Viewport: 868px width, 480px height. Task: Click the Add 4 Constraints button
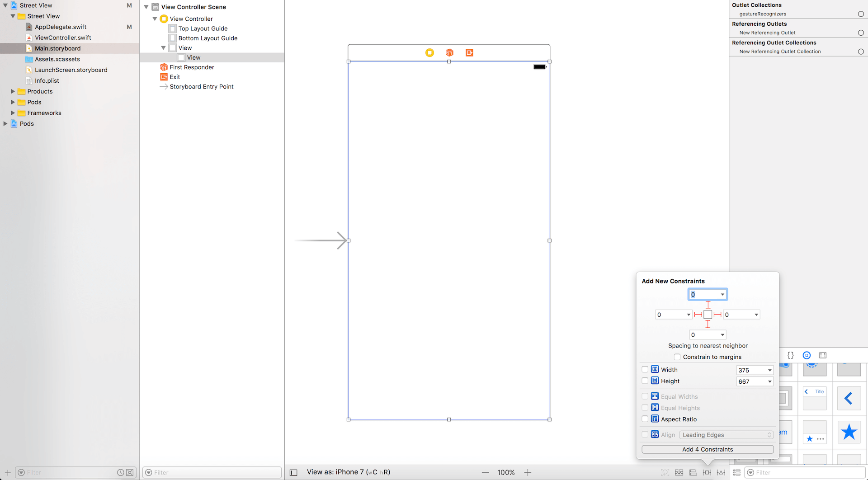(708, 449)
